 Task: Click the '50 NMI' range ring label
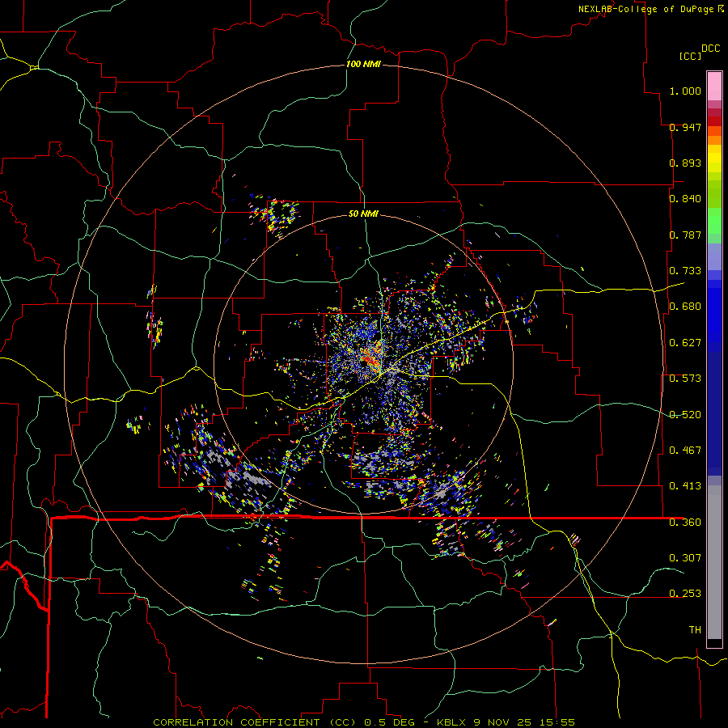coord(363,214)
